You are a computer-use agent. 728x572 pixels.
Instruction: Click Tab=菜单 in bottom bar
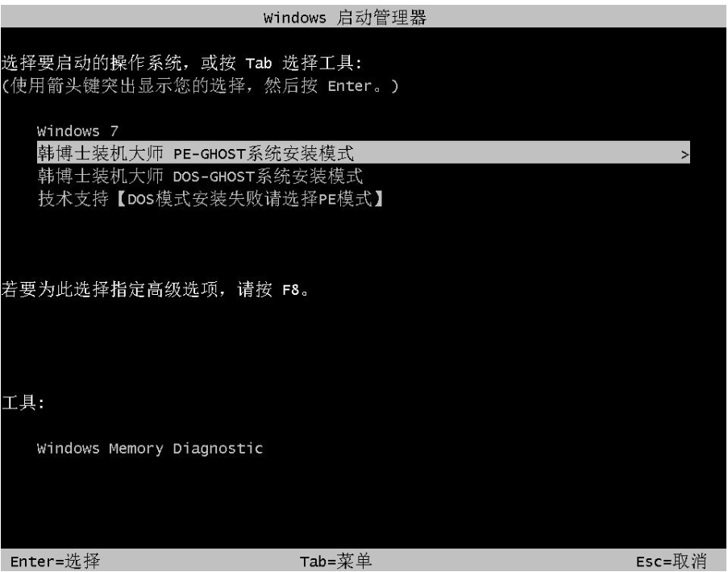(x=335, y=561)
